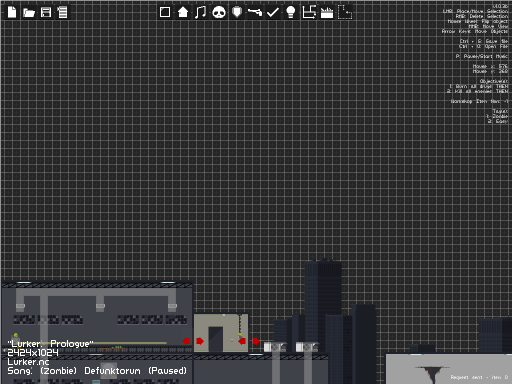Screen dimensions: 512x384
Task: Click the red left arrow inside the beige room
Action: pos(242,341)
